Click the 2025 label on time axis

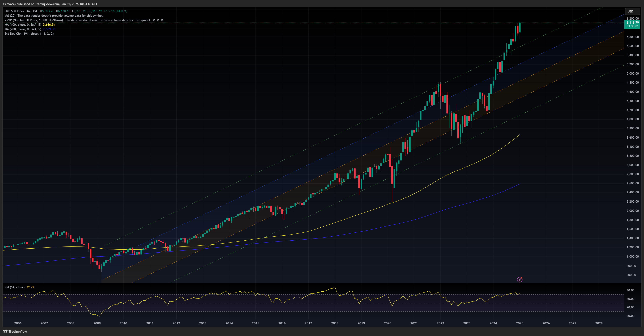coord(519,323)
